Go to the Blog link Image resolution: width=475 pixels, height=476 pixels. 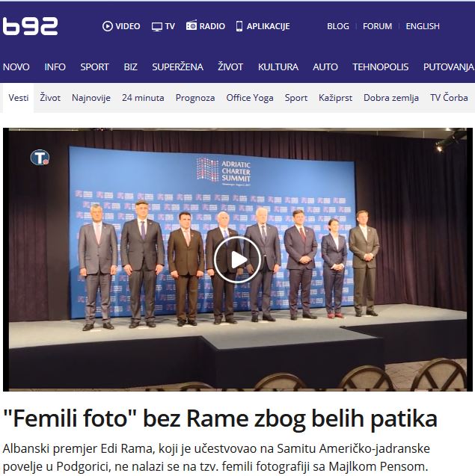(x=338, y=26)
